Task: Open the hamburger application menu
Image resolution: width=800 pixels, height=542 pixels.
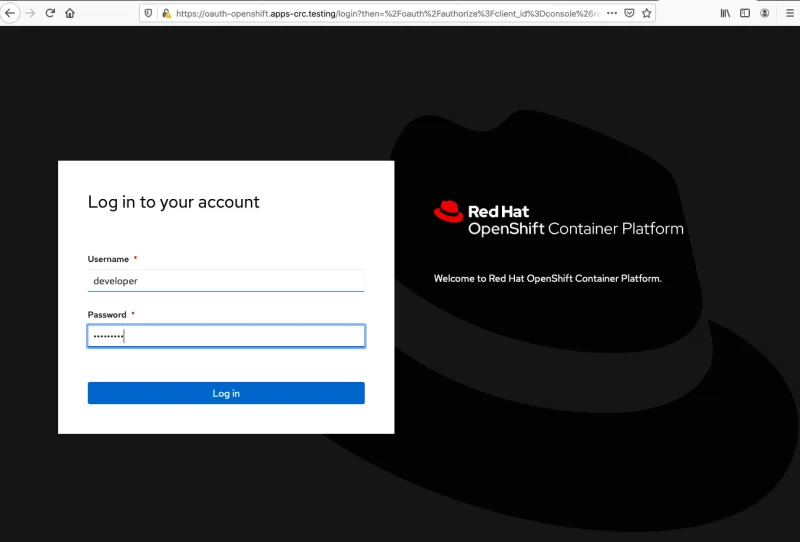Action: click(786, 13)
